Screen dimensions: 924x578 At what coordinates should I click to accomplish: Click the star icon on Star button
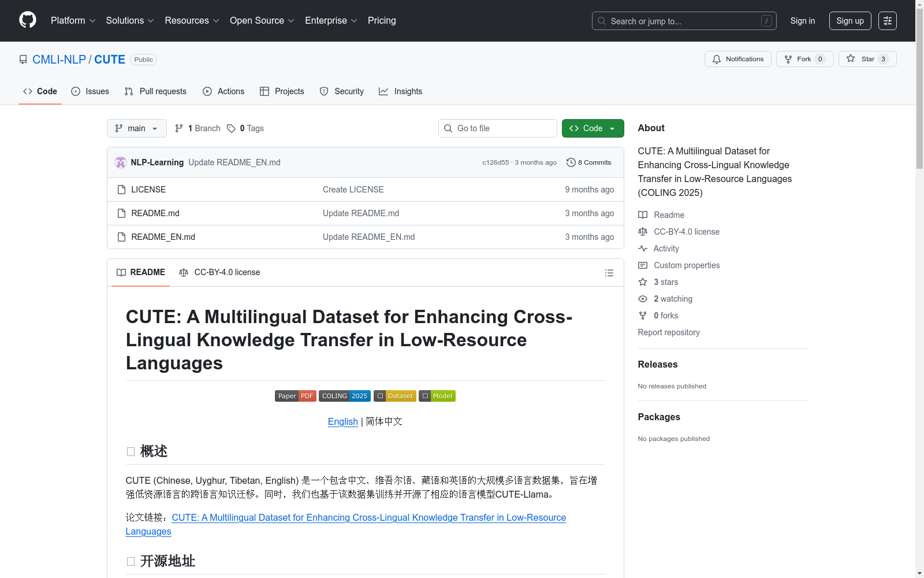(x=851, y=58)
